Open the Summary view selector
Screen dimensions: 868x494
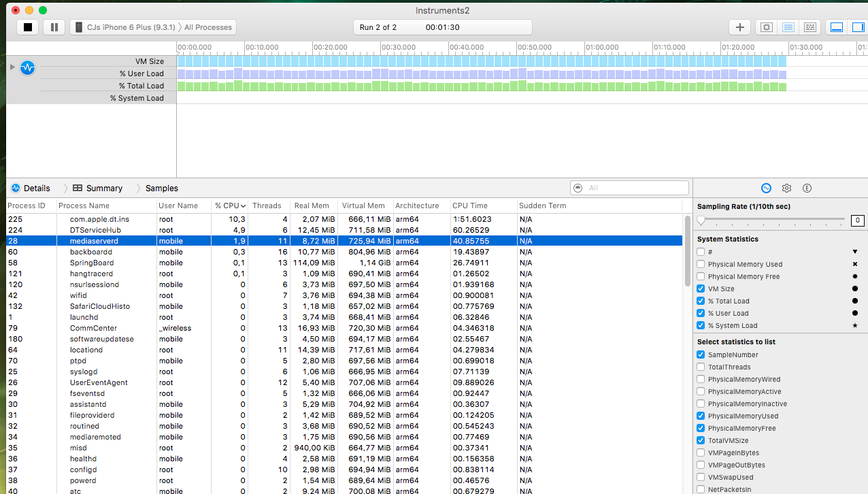(x=98, y=188)
